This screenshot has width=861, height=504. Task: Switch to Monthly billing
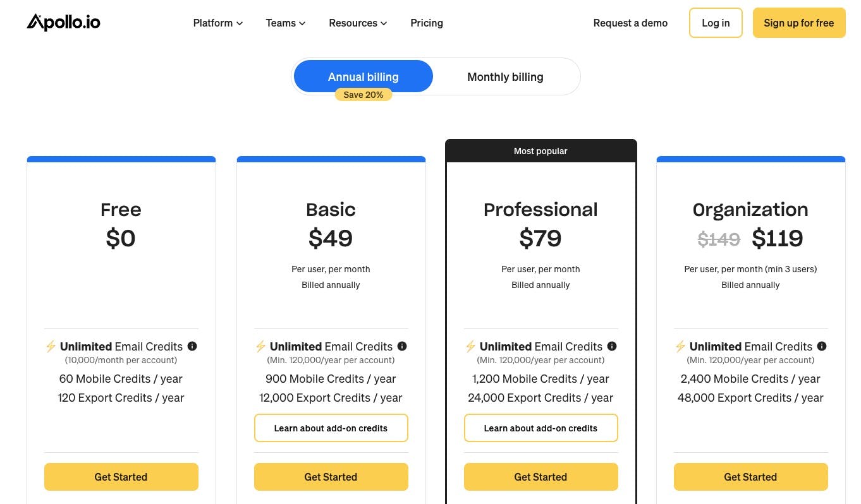505,77
